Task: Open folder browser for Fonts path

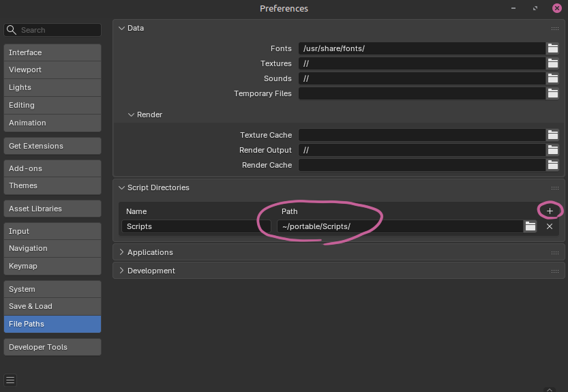Action: pos(552,48)
